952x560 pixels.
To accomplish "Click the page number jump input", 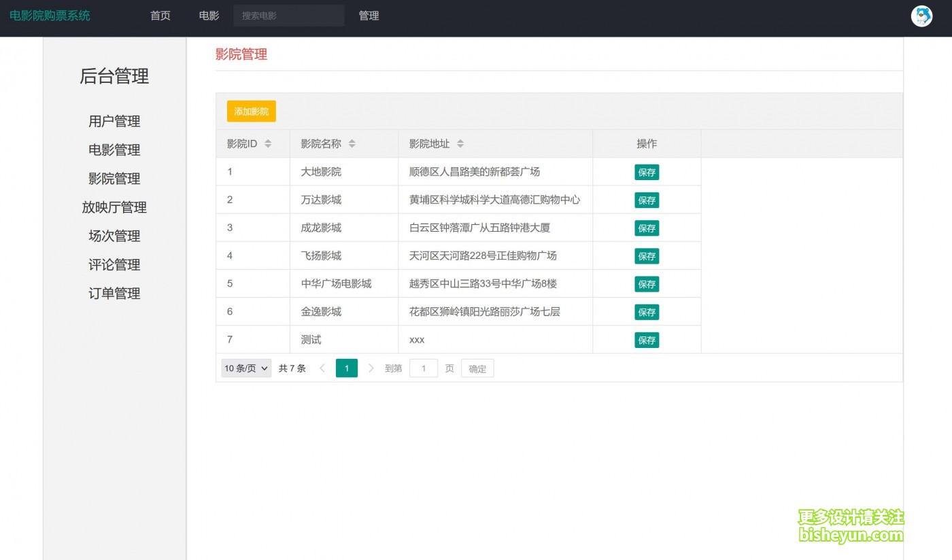I will coord(424,368).
